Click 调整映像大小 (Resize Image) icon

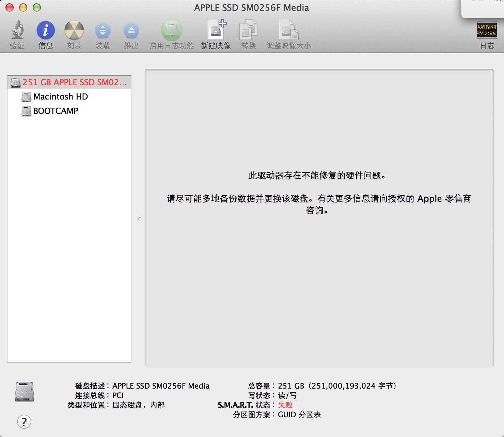tap(288, 31)
